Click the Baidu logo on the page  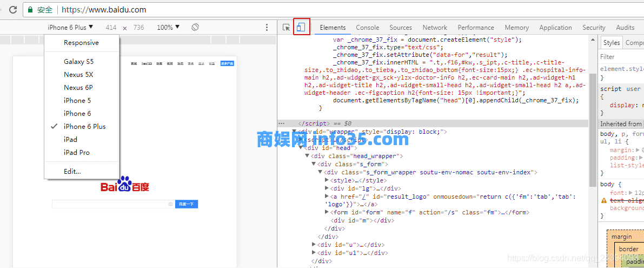pyautogui.click(x=125, y=185)
